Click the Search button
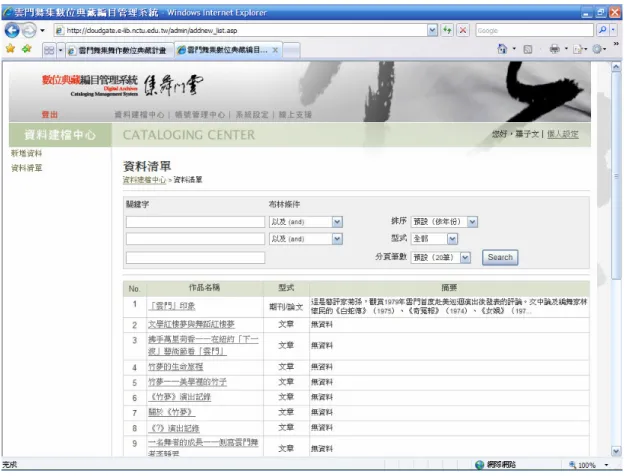 pyautogui.click(x=500, y=258)
